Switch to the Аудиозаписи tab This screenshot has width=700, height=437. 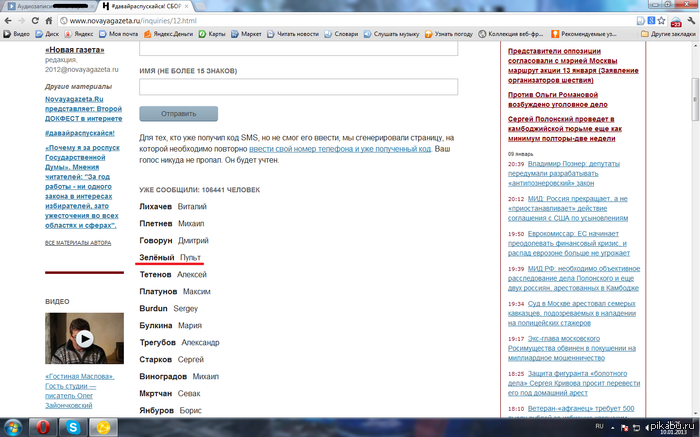point(45,6)
